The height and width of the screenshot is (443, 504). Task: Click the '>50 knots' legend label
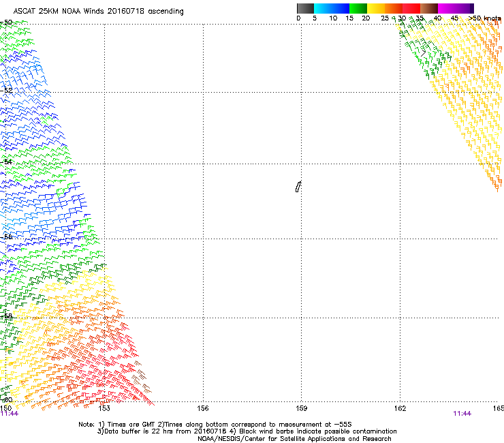[484, 18]
